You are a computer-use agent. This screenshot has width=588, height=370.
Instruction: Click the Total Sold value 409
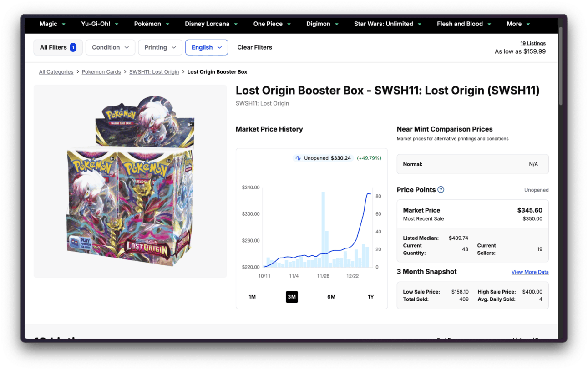pos(464,299)
